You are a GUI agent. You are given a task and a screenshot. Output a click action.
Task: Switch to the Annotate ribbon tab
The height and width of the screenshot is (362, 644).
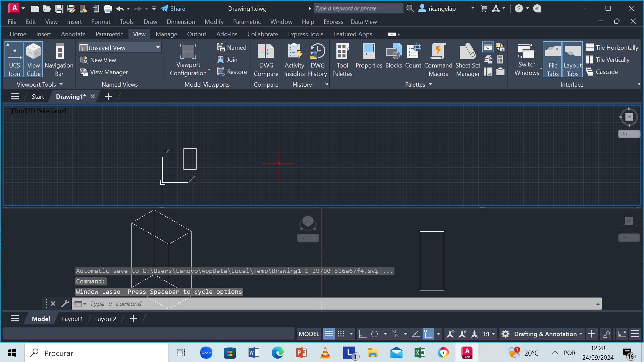73,34
